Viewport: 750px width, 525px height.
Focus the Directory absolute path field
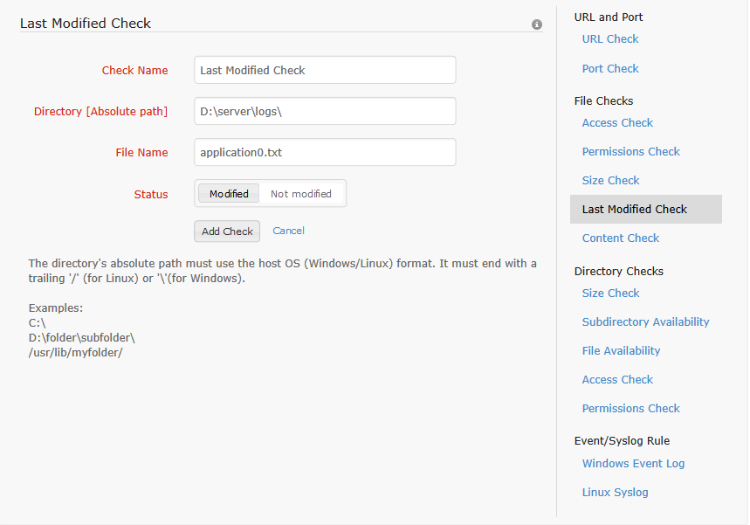click(325, 111)
